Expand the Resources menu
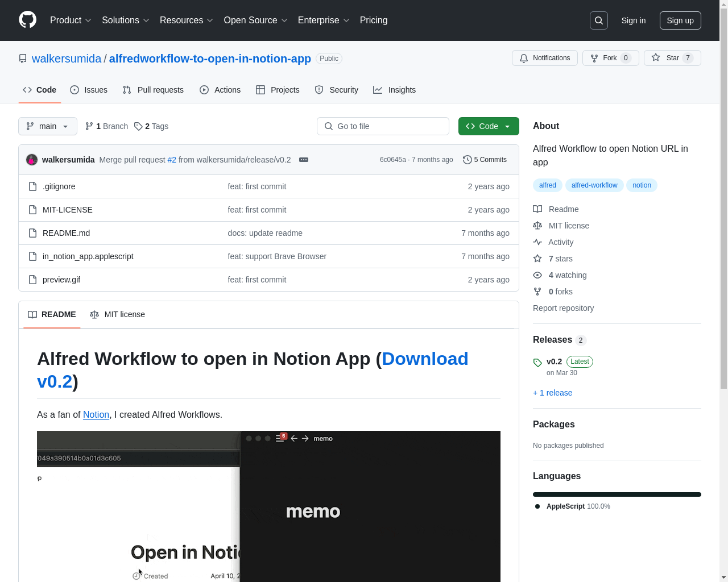Screen dimensions: 728x582 click(187, 20)
